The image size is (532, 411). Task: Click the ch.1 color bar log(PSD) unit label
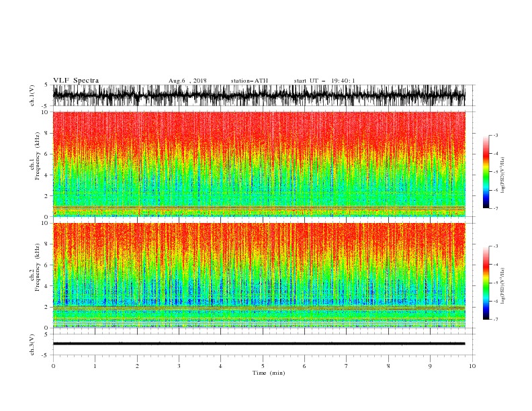(503, 175)
